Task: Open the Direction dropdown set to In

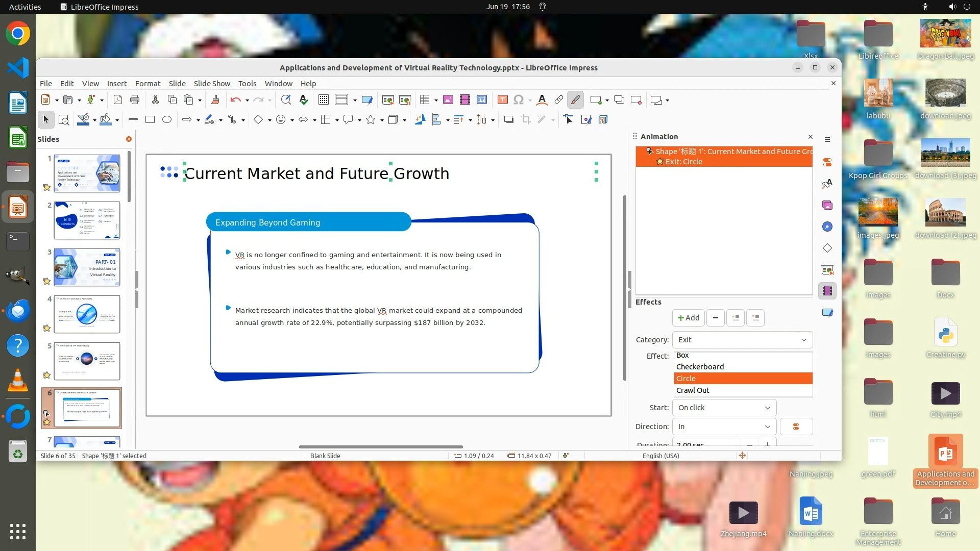Action: point(724,427)
